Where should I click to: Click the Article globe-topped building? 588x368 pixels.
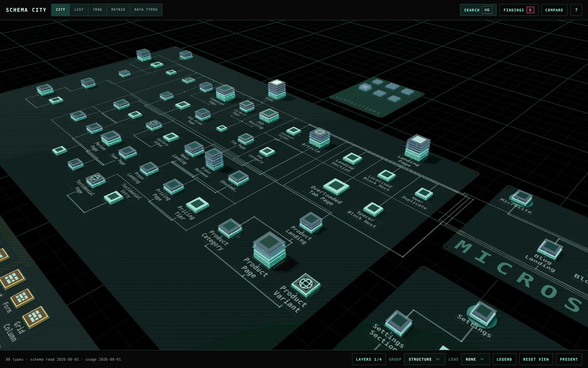(319, 138)
